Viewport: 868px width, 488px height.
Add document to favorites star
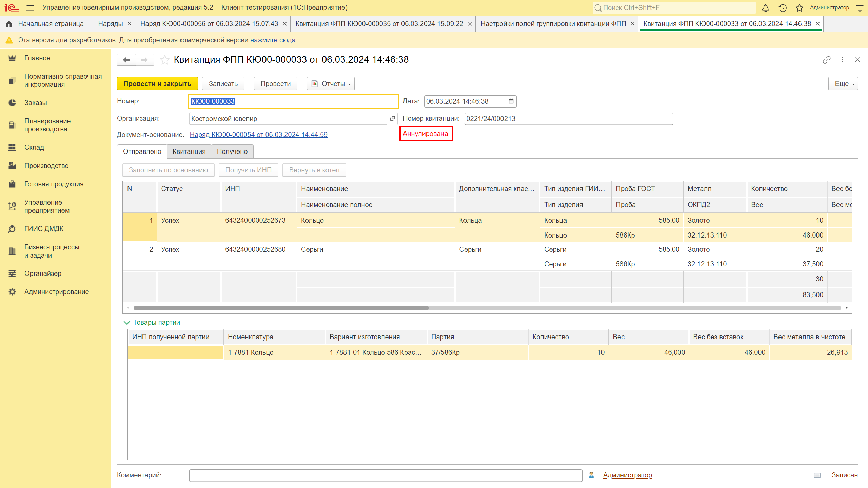(x=165, y=60)
